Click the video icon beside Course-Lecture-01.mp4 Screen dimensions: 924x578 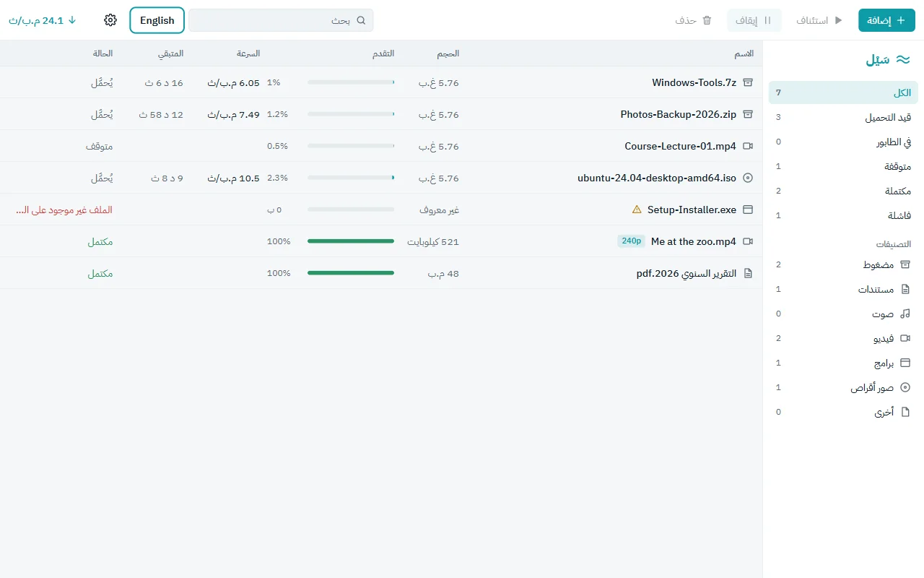tap(748, 146)
